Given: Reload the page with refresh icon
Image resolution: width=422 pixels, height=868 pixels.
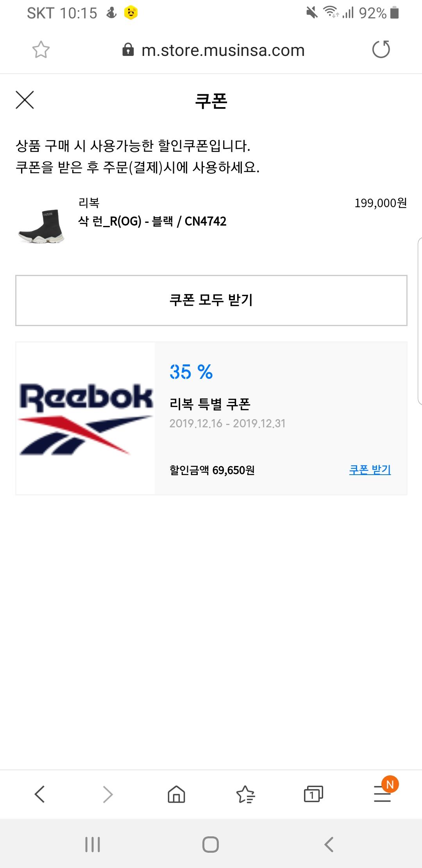Looking at the screenshot, I should tap(381, 50).
